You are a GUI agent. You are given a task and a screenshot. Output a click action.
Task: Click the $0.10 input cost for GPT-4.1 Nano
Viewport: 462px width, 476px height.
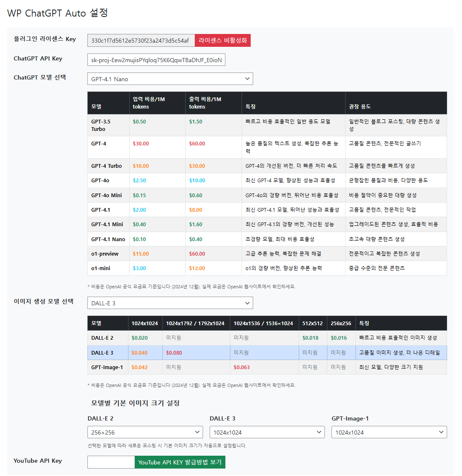pyautogui.click(x=139, y=239)
